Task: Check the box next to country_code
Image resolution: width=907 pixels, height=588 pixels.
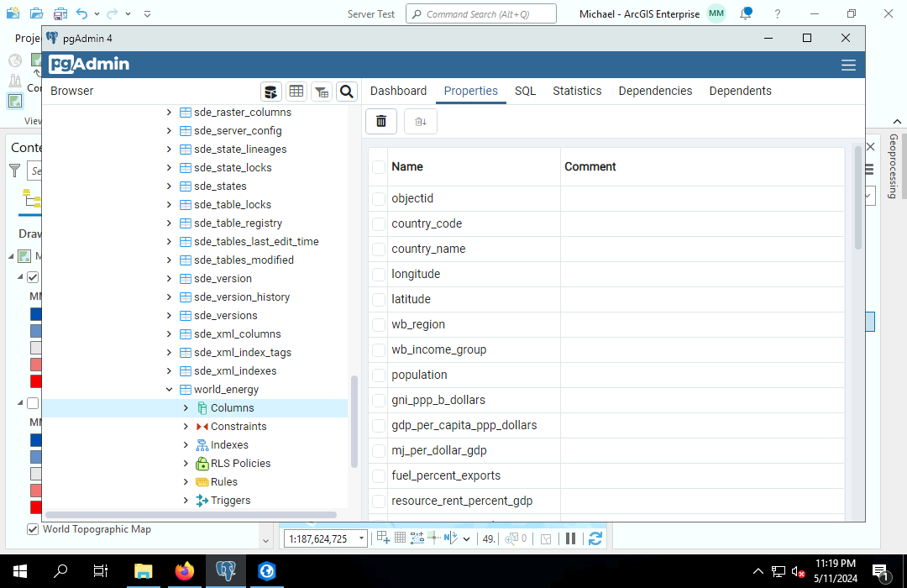Action: click(x=379, y=223)
